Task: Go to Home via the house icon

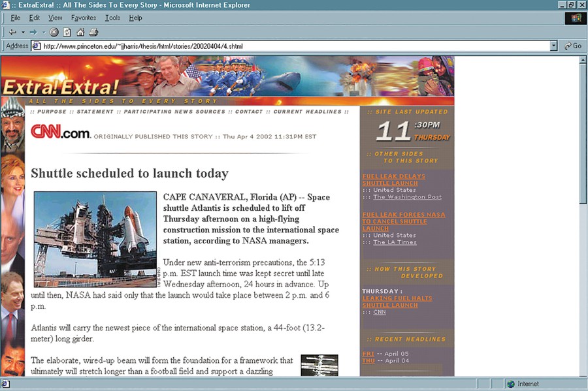Action: pyautogui.click(x=80, y=32)
